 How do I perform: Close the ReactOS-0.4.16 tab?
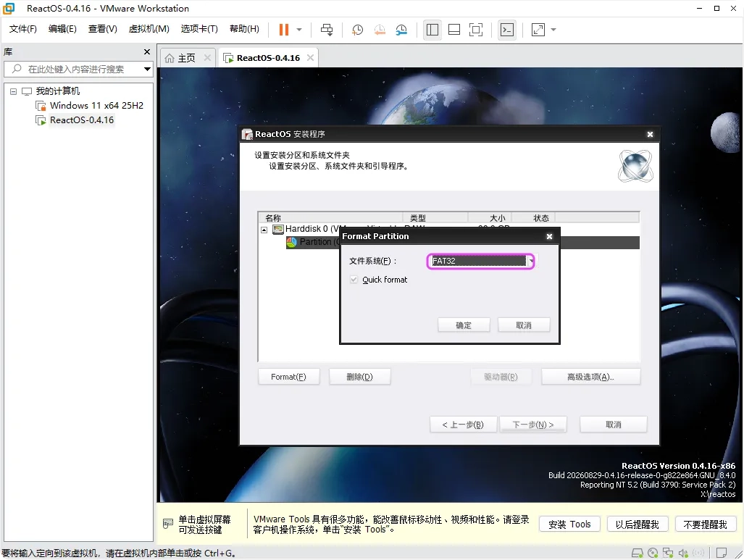coord(310,57)
